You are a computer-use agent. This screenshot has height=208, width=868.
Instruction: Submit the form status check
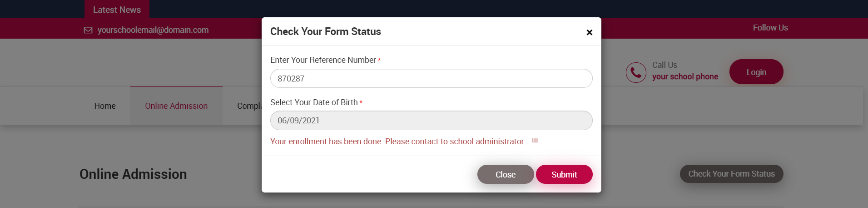(x=564, y=175)
